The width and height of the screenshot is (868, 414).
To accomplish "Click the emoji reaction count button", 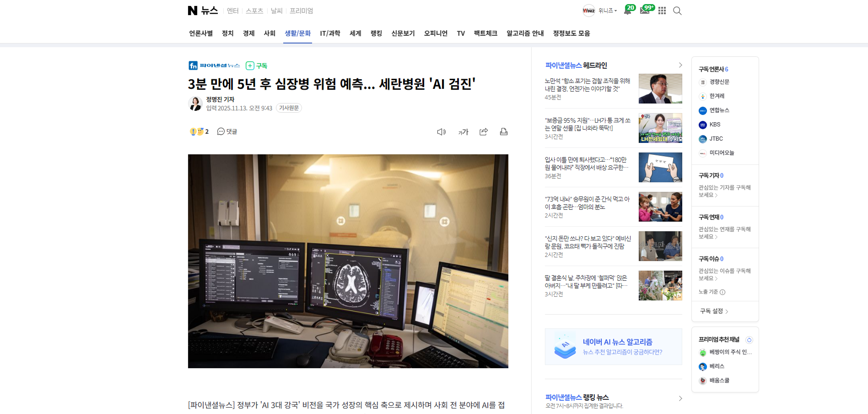I will pyautogui.click(x=199, y=131).
